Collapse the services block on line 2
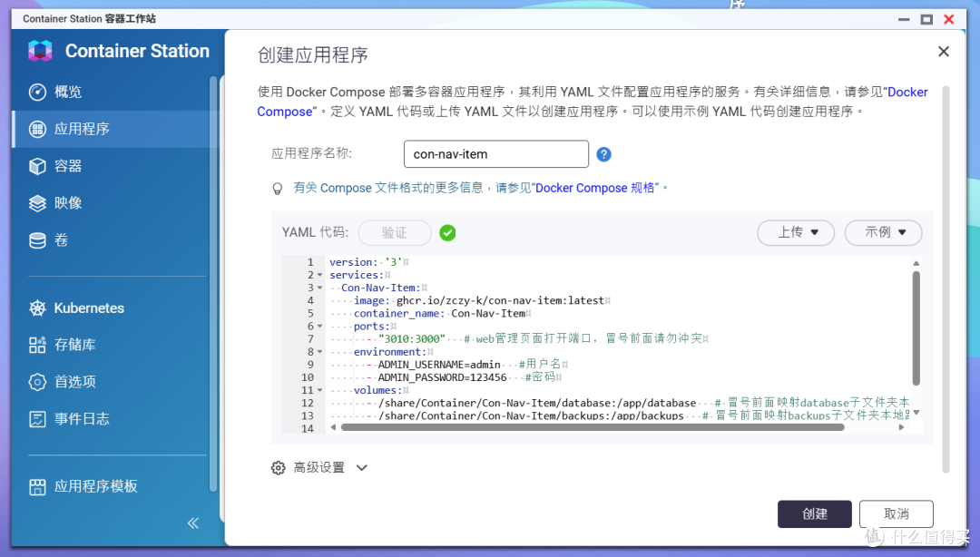Viewport: 980px width, 557px height. (320, 275)
